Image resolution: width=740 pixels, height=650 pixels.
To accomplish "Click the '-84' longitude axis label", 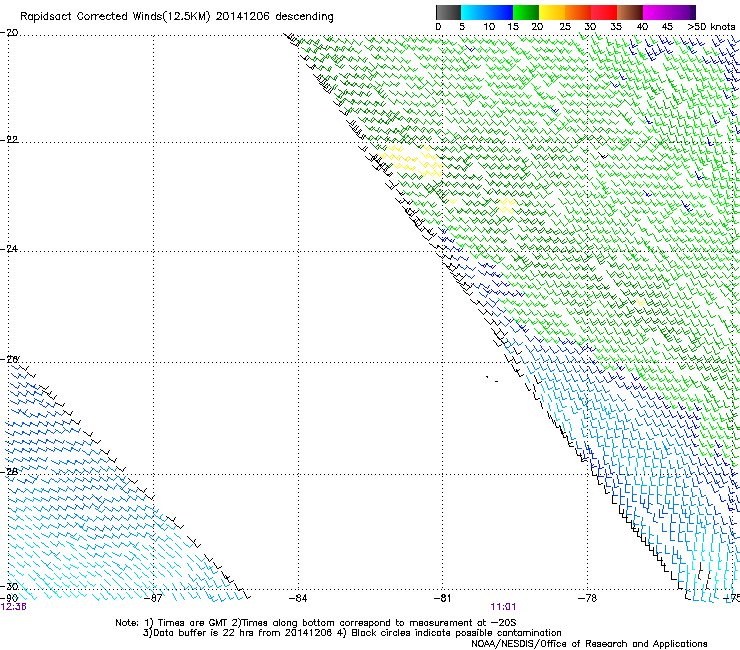I will coord(298,598).
